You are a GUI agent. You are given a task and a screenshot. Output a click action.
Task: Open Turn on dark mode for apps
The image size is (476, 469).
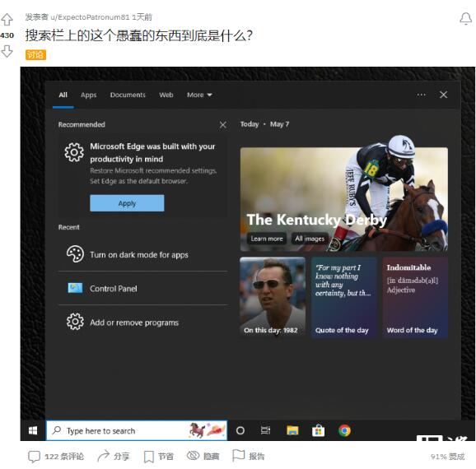click(142, 254)
